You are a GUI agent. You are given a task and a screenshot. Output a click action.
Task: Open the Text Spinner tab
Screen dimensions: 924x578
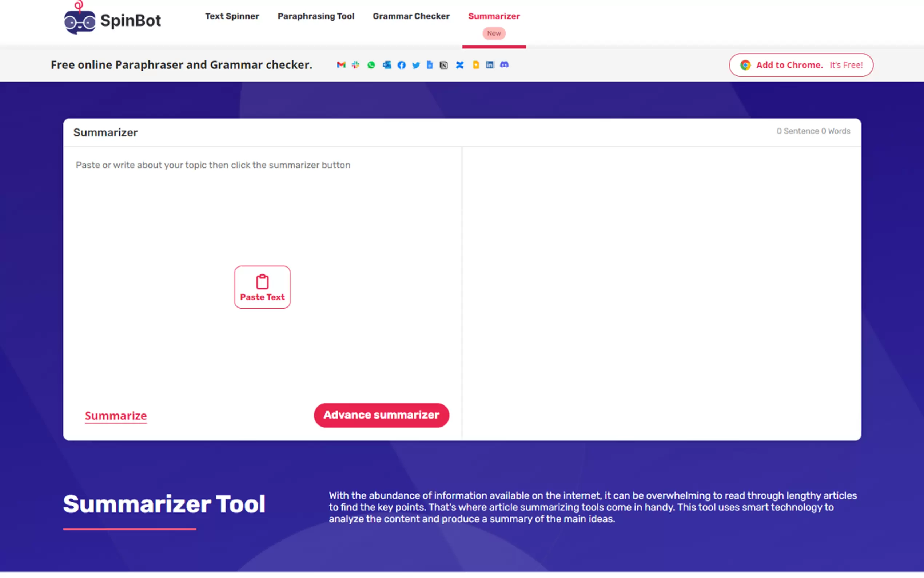232,16
